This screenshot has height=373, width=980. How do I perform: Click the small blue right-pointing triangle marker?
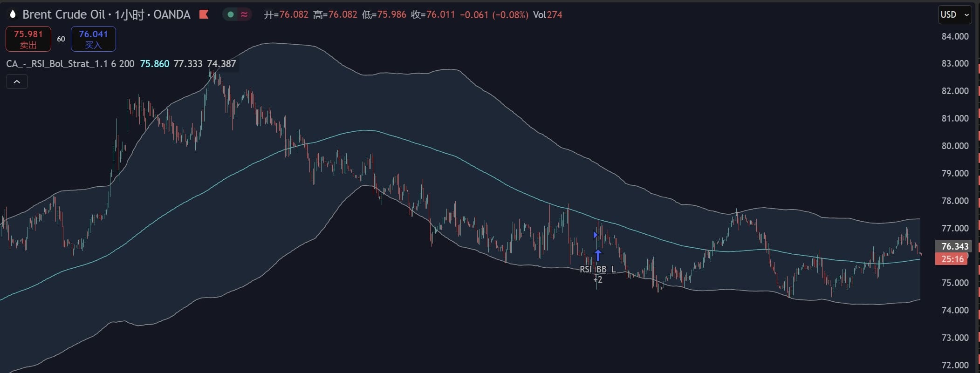(x=595, y=235)
